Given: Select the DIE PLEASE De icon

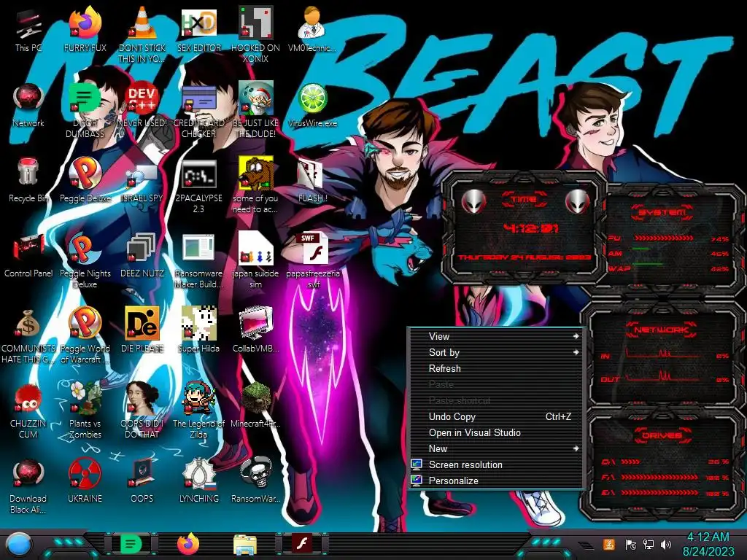Looking at the screenshot, I should click(142, 330).
